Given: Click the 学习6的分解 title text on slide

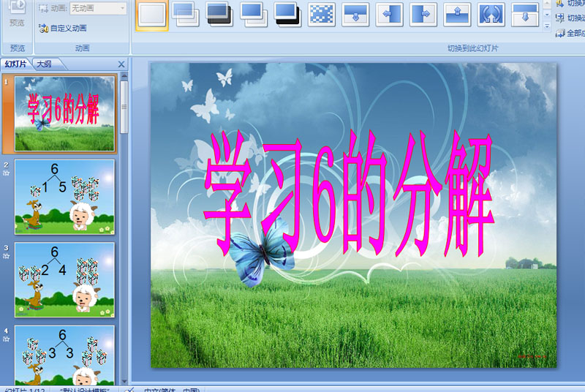Looking at the screenshot, I should [x=349, y=194].
